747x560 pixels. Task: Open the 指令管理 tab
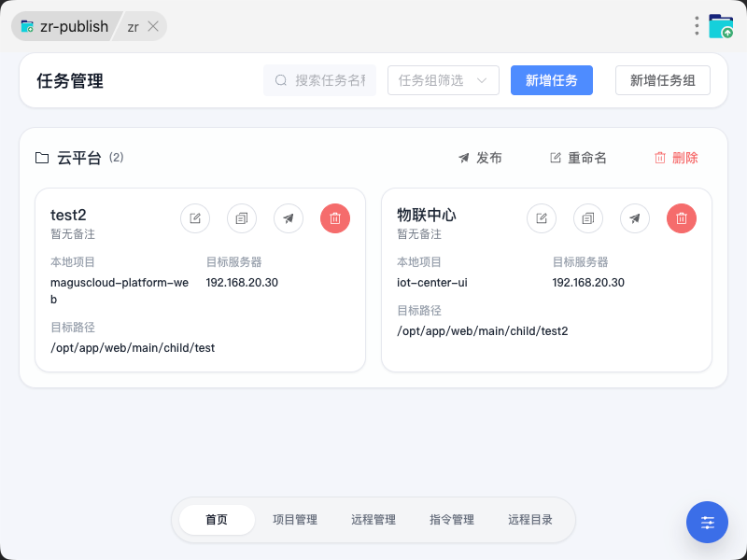coord(452,520)
